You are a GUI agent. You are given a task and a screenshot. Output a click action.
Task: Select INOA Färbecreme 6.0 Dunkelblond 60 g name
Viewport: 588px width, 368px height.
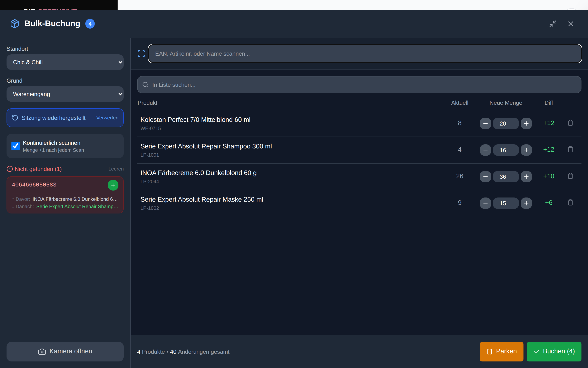tap(198, 173)
